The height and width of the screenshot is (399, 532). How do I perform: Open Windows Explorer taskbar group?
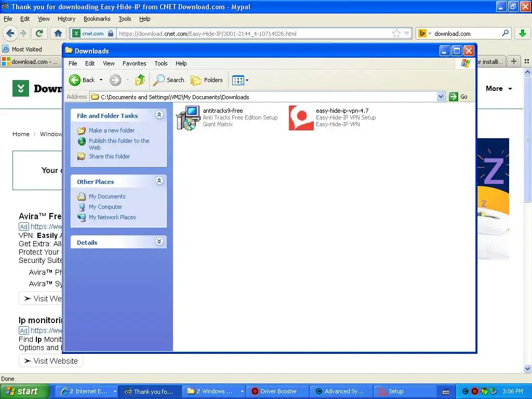click(214, 391)
